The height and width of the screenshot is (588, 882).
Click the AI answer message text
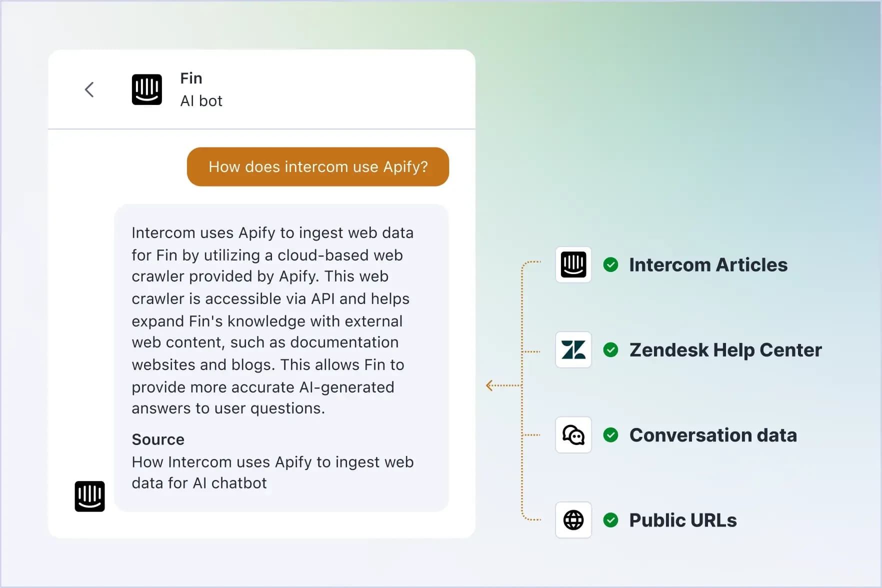pyautogui.click(x=272, y=320)
